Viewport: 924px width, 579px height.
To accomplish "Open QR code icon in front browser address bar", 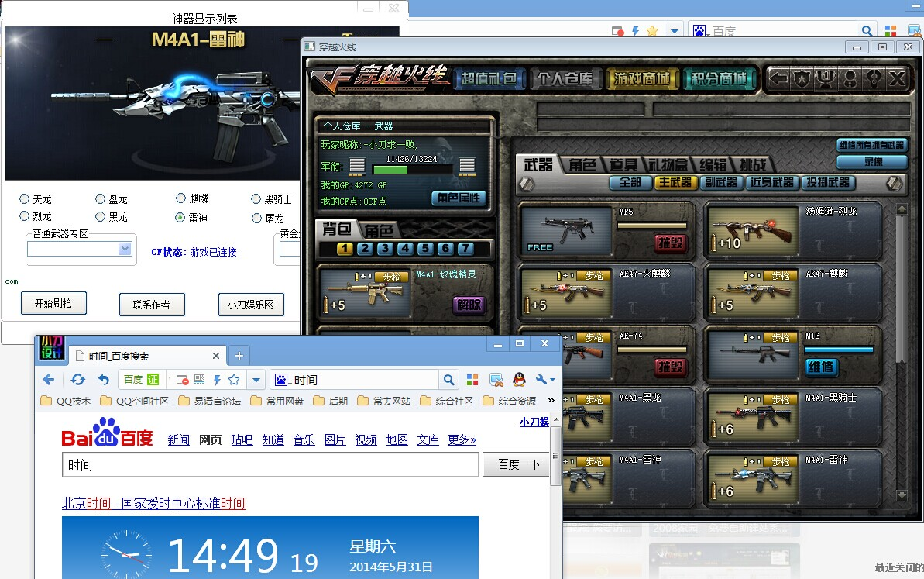I will pyautogui.click(x=199, y=380).
